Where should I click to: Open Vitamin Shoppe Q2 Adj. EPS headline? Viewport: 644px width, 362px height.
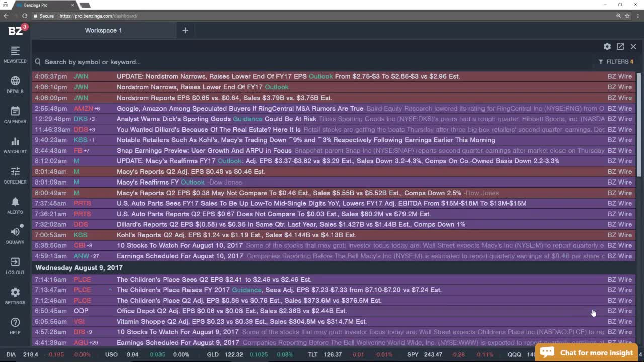pyautogui.click(x=242, y=321)
